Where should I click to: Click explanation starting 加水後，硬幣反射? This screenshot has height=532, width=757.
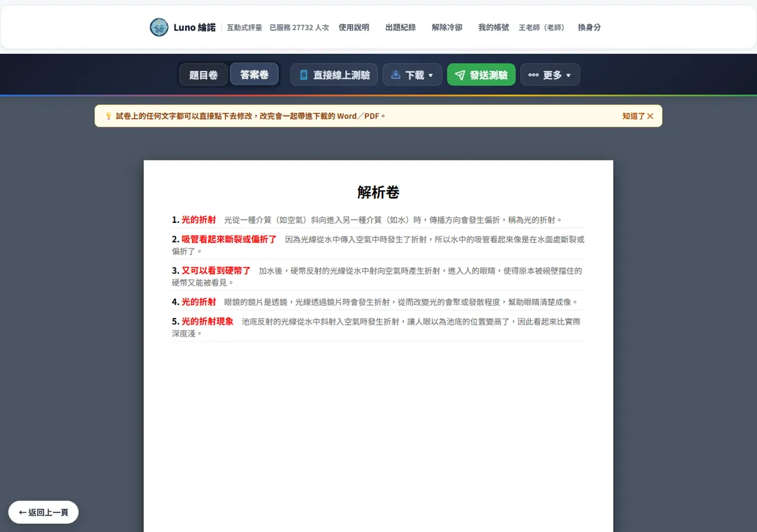[377, 277]
